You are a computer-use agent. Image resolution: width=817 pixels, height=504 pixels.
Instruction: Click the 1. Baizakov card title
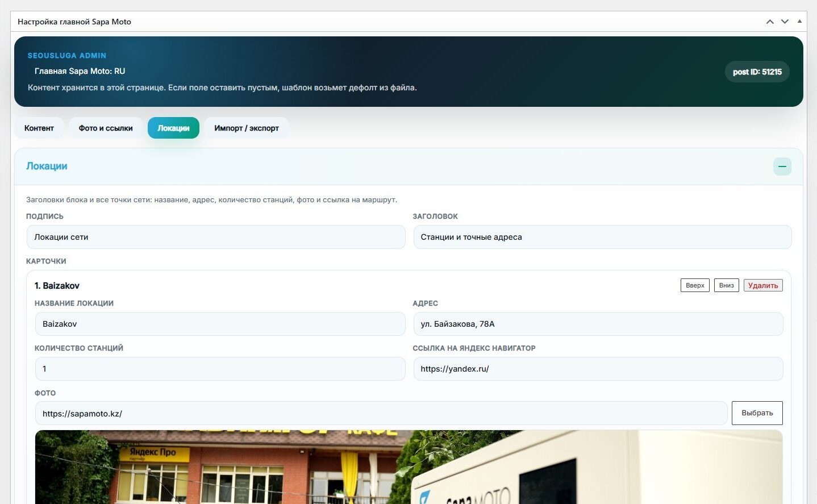57,285
